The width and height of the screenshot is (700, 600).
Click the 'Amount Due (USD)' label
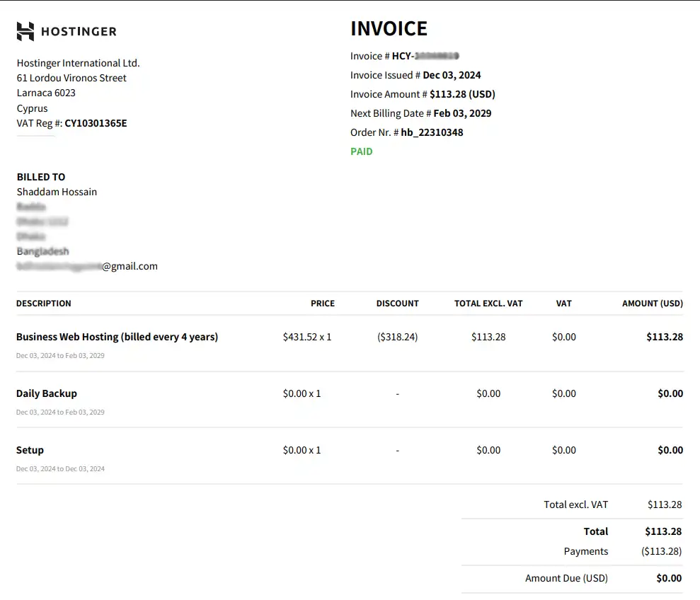pos(566,579)
